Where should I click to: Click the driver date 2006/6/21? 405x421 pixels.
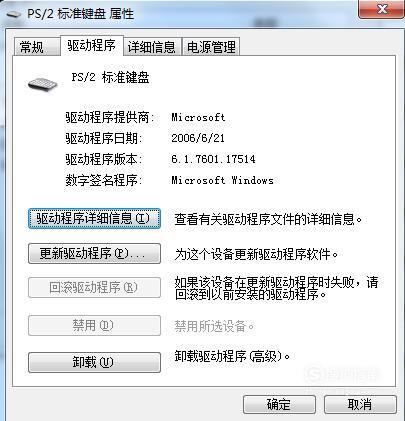pos(198,138)
